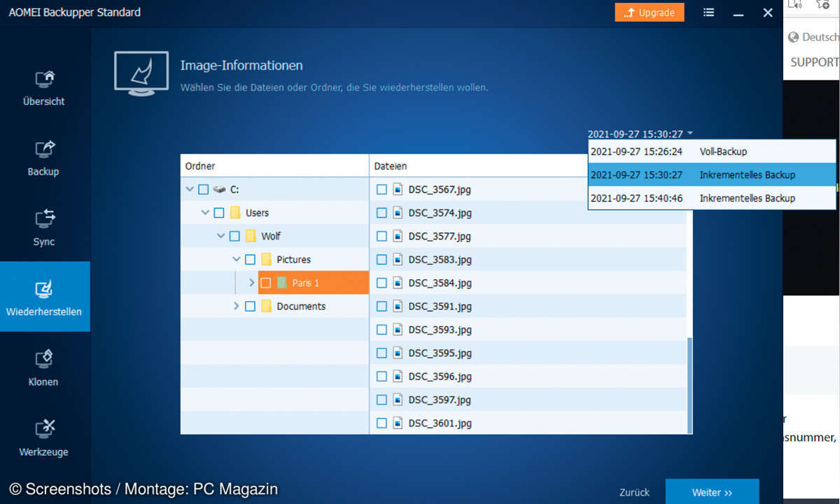
Task: Open the Übersicht sidebar section
Action: pyautogui.click(x=44, y=87)
